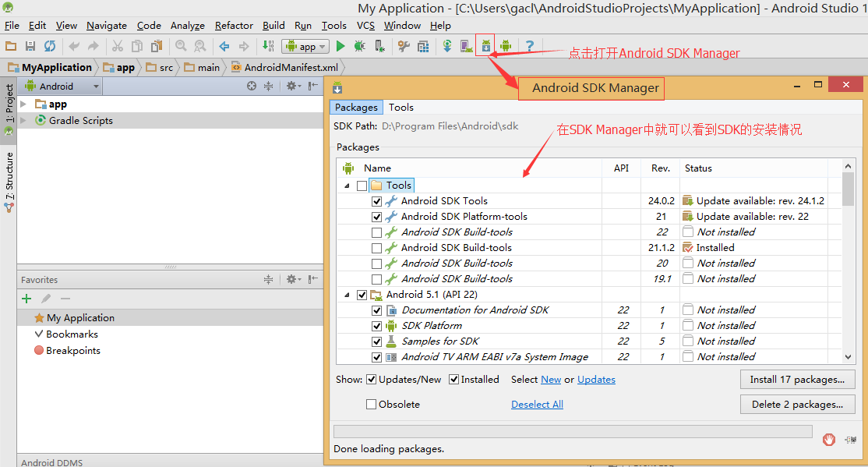Click the Install 17 packages button
This screenshot has height=467, width=868.
(797, 380)
